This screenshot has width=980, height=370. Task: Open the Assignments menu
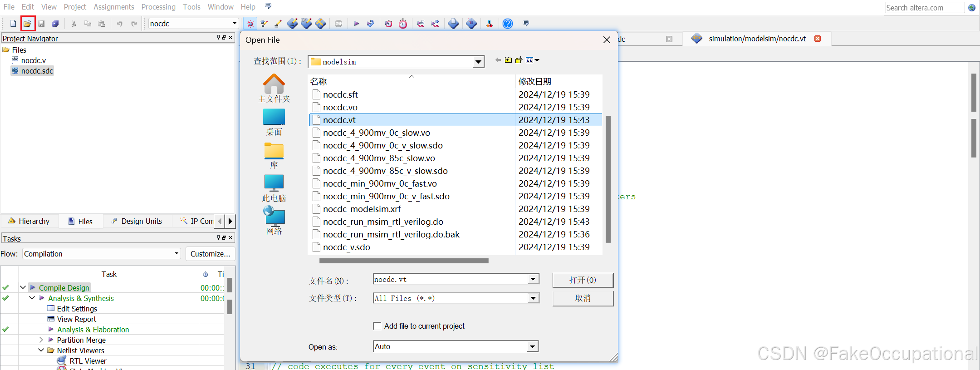tap(114, 7)
